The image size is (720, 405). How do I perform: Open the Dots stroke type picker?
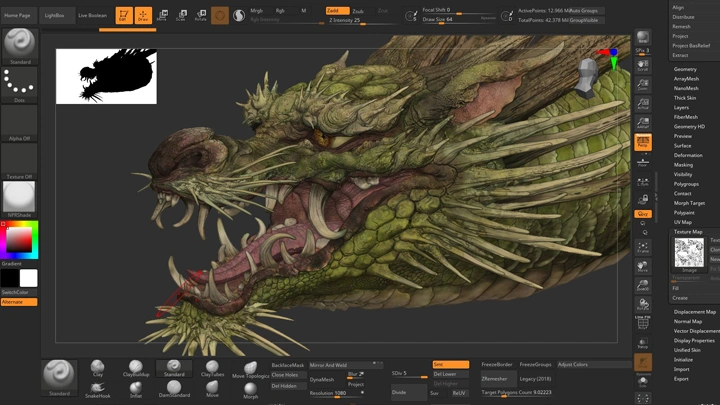[19, 85]
